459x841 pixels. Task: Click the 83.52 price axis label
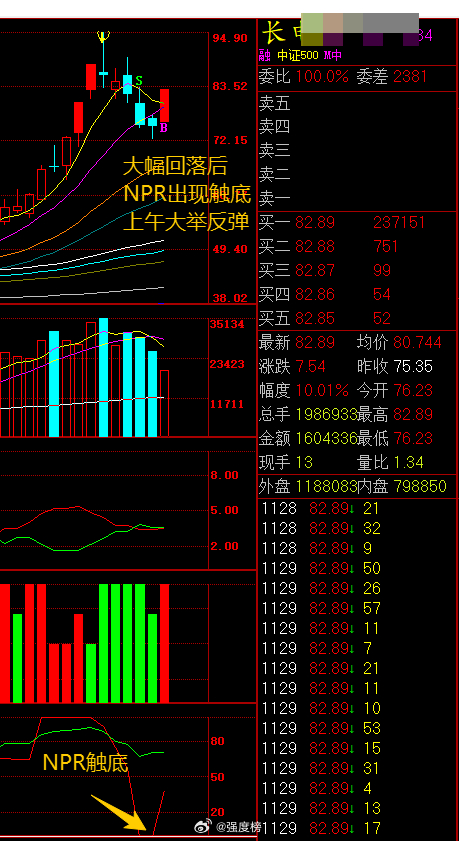click(x=230, y=86)
